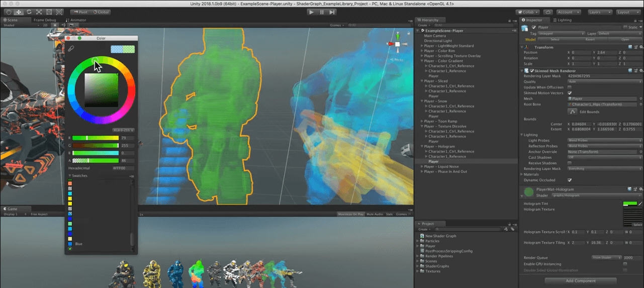Image resolution: width=644 pixels, height=288 pixels.
Task: Select the Scale tool in toolbar
Action: tap(39, 12)
